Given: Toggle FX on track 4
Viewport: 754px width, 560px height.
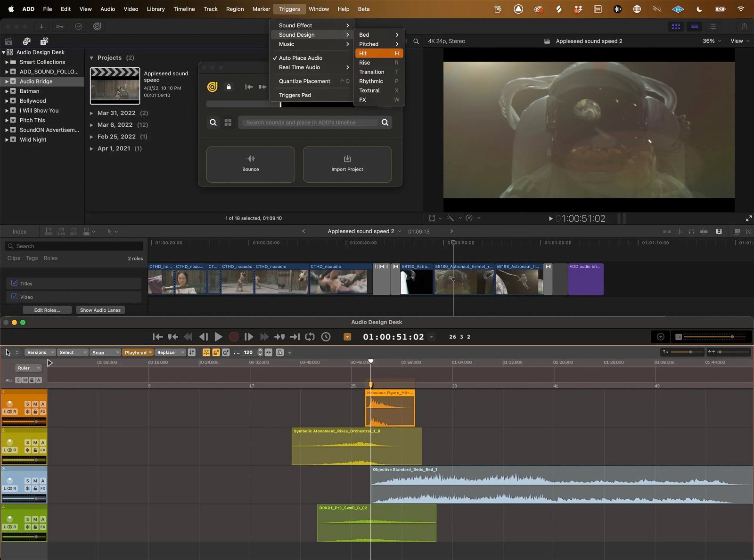Looking at the screenshot, I should 43,527.
